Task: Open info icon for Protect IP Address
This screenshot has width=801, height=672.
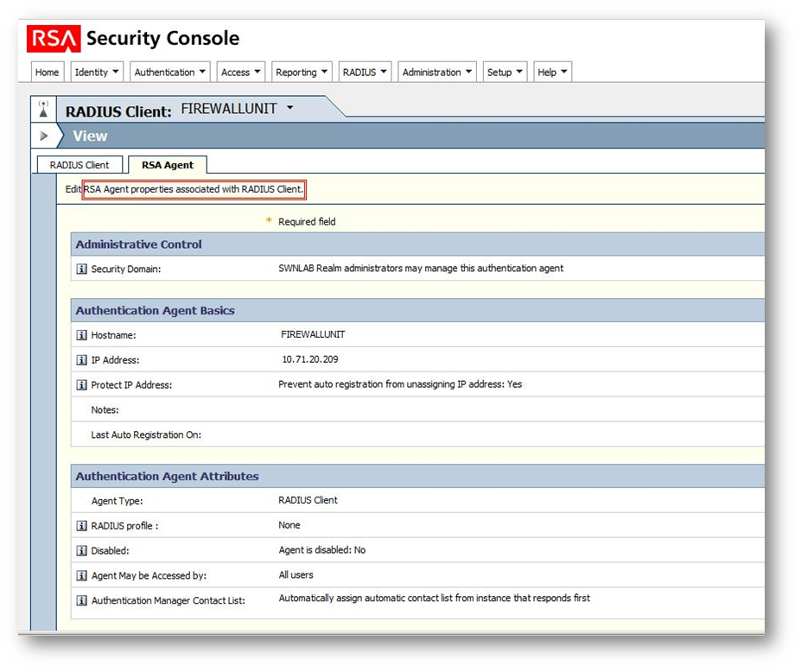Action: (x=81, y=385)
